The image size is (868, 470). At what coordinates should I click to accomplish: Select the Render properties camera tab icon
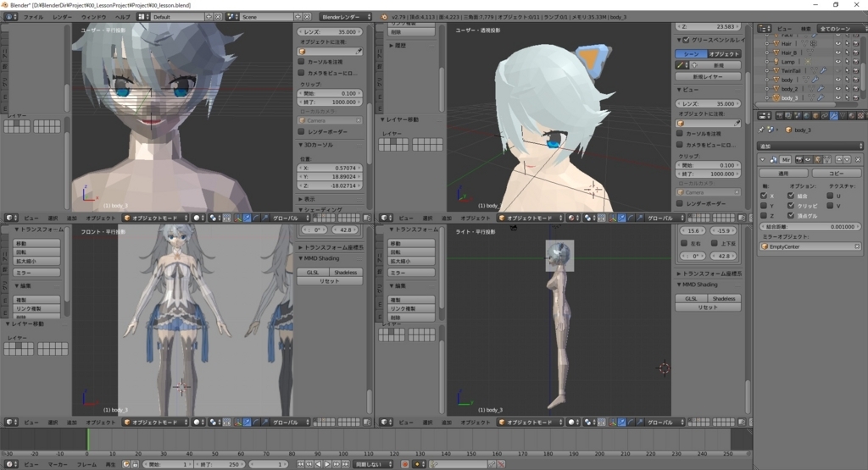tap(780, 116)
